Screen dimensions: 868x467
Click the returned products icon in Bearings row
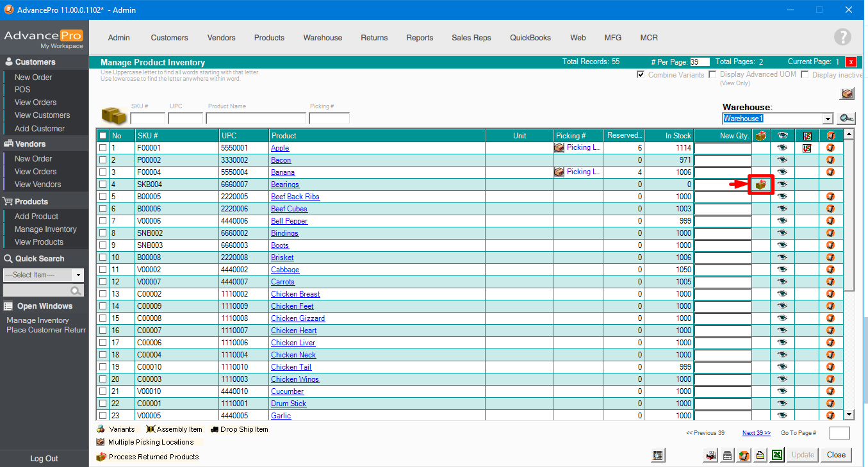(761, 184)
